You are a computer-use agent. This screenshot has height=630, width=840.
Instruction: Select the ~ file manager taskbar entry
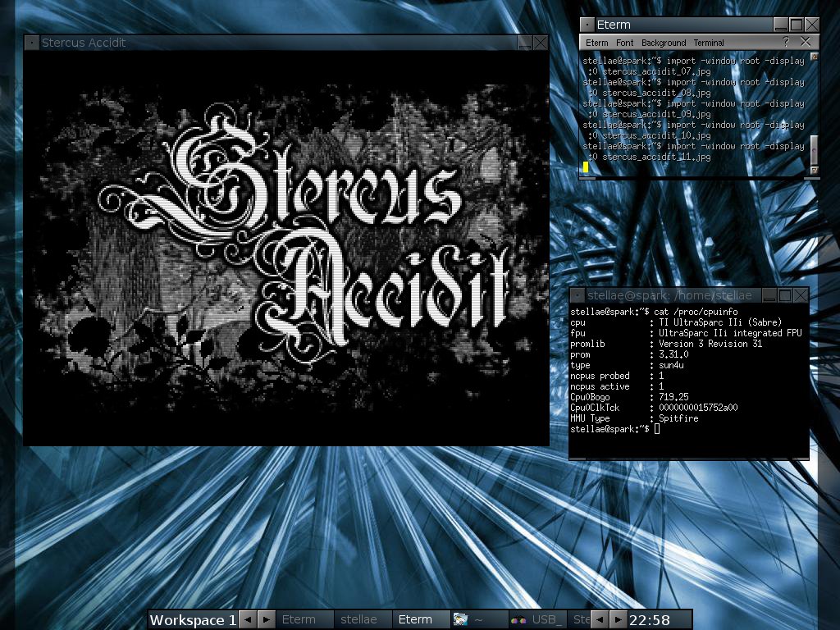click(479, 620)
